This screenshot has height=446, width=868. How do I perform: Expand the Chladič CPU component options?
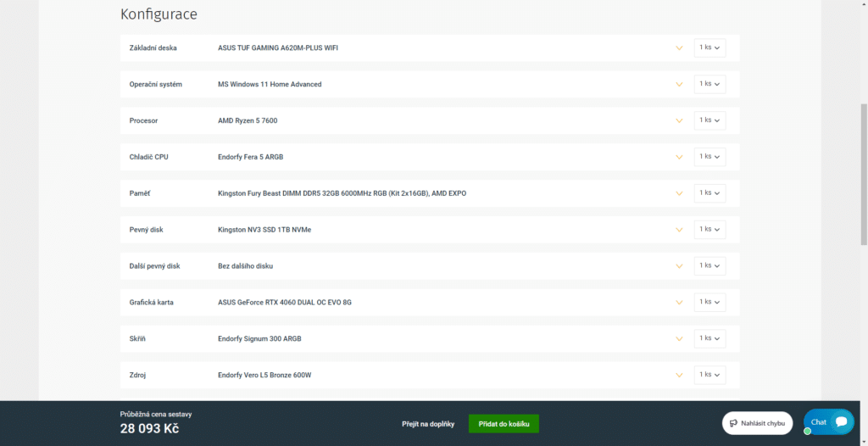(x=679, y=157)
